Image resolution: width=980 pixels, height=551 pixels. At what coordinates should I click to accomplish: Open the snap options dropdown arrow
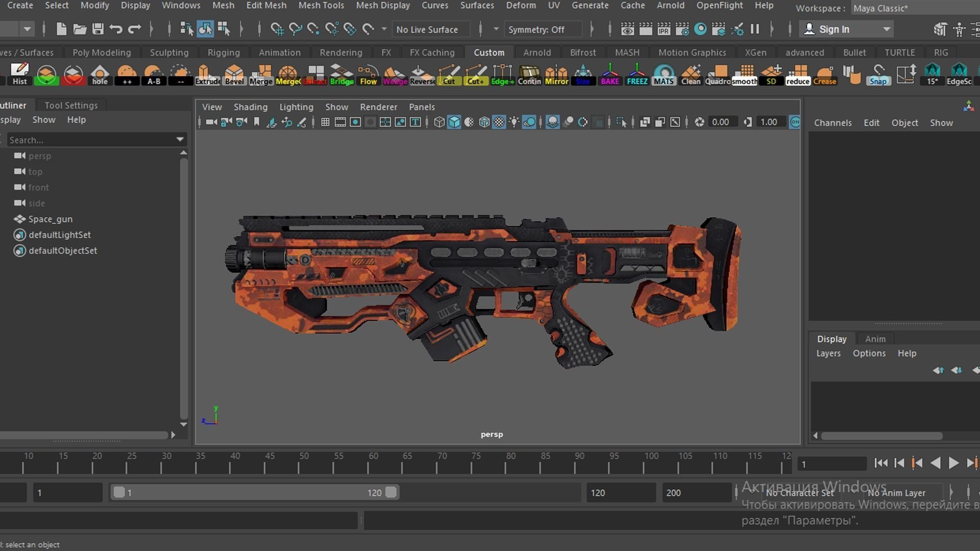point(384,29)
